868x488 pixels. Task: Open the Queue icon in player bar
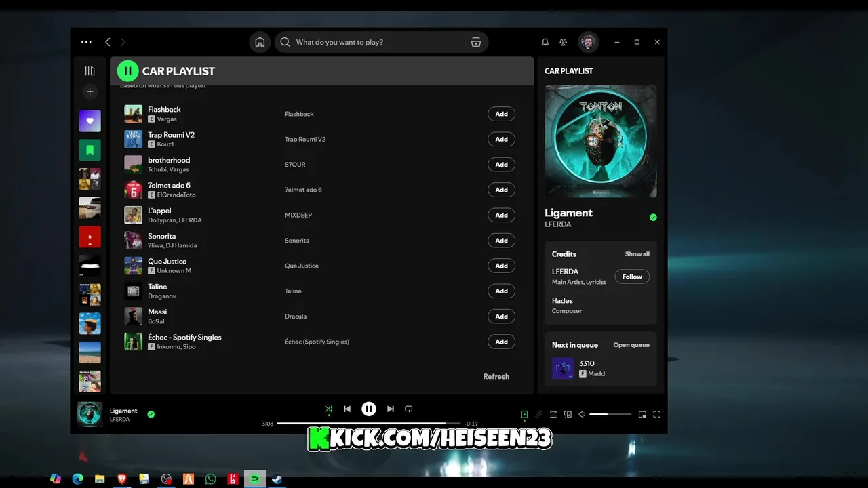[x=553, y=414]
